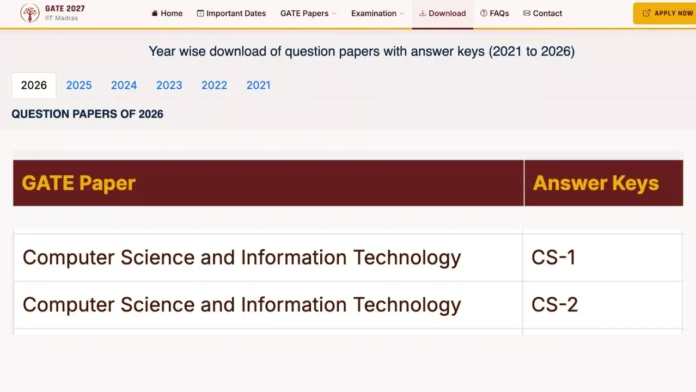
Task: Expand the GATE Papers dropdown chevron
Action: tap(334, 14)
